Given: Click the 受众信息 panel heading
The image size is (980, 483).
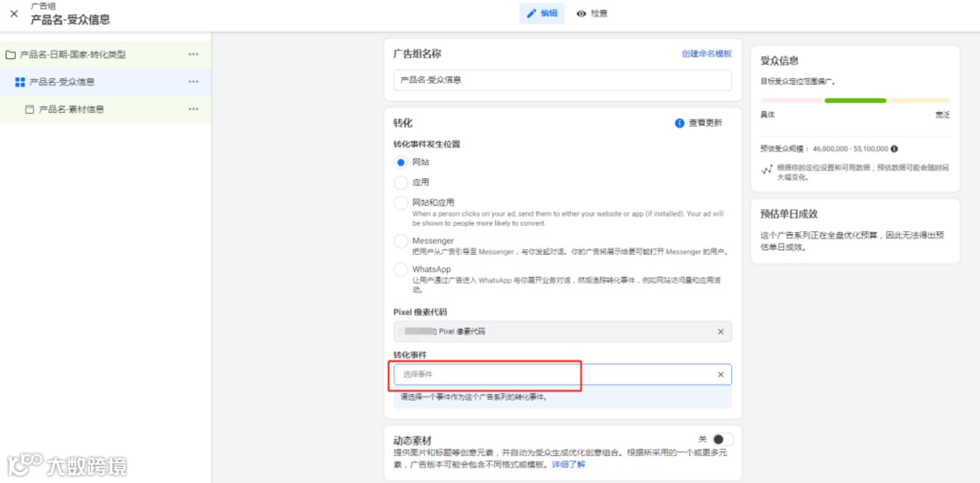Looking at the screenshot, I should (779, 61).
